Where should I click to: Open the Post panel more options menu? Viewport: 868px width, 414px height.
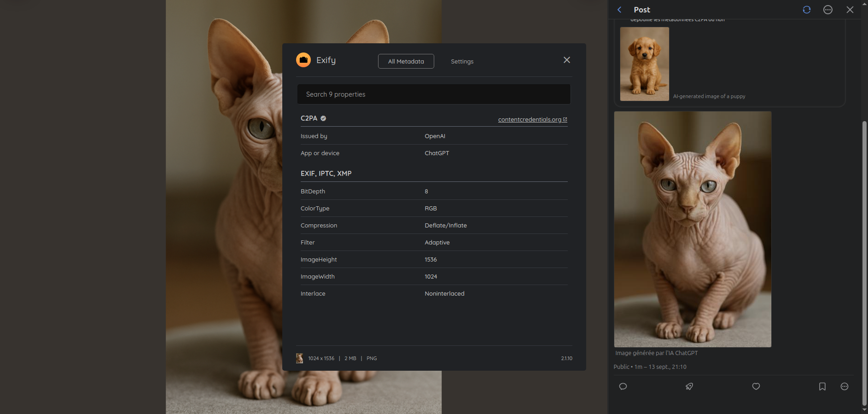828,10
